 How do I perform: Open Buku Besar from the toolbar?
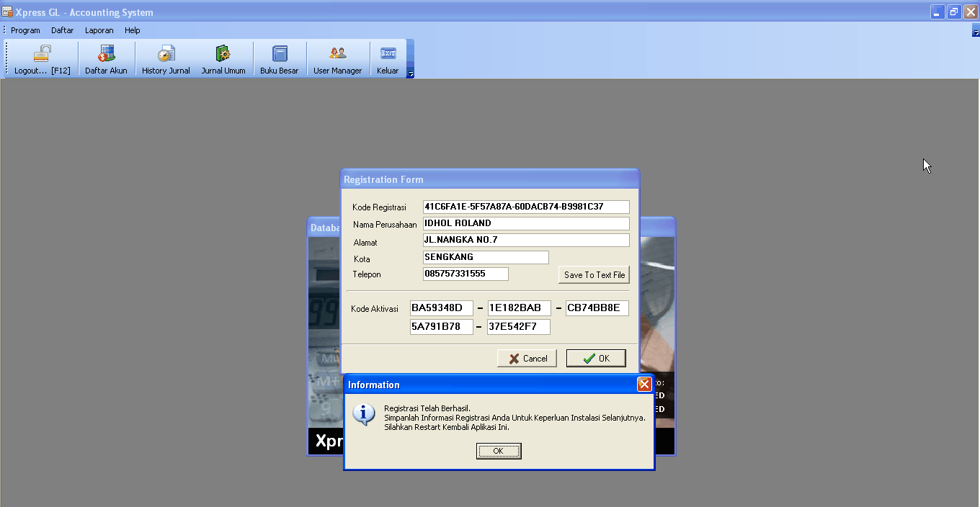[x=279, y=59]
